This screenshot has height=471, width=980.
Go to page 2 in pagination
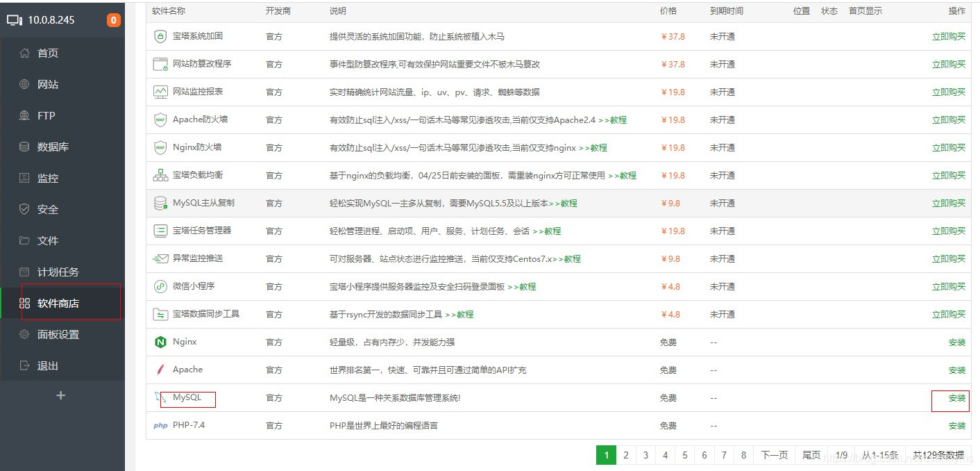click(626, 455)
